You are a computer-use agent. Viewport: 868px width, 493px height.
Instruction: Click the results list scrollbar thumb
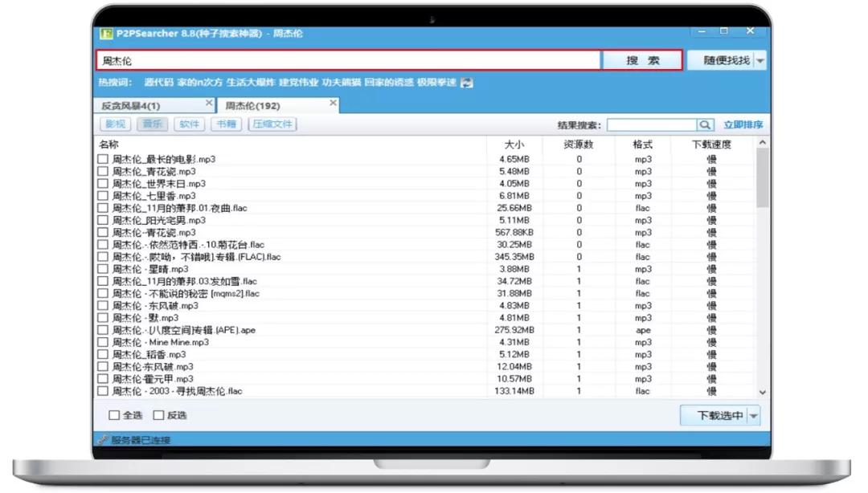[x=762, y=177]
